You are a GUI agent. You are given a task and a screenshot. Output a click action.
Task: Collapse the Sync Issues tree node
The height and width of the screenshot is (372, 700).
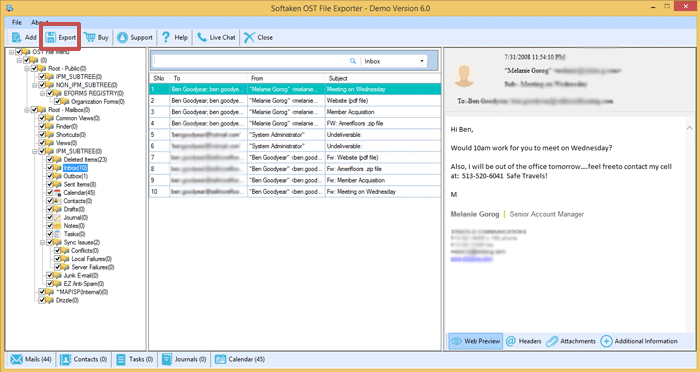42,242
